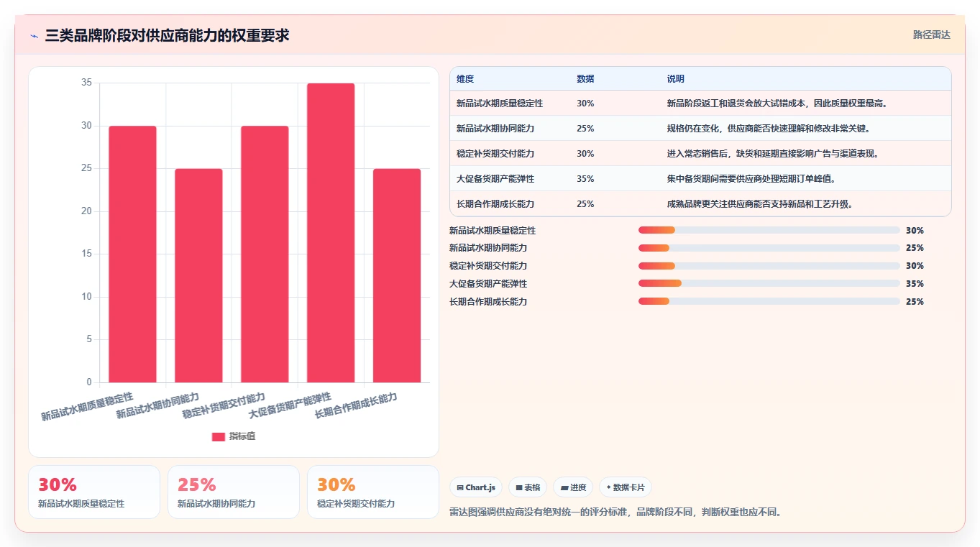Click the table note starting 新品阶段返工和退货

(777, 104)
